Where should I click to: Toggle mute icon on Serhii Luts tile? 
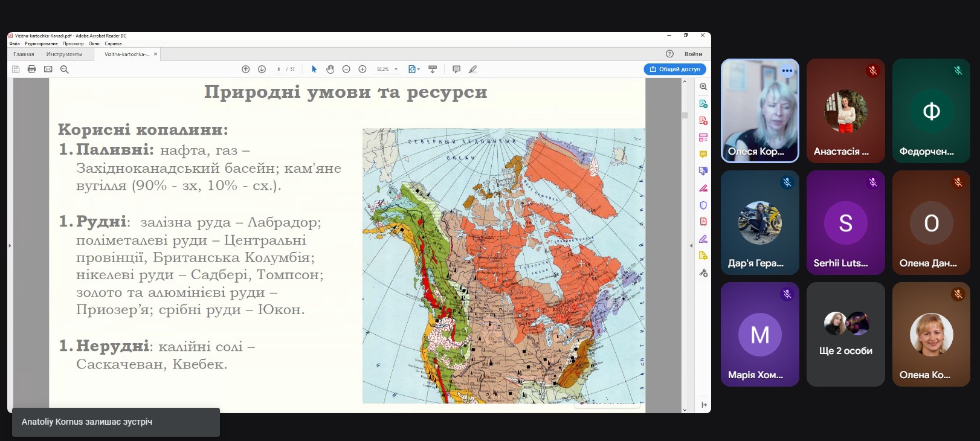(x=872, y=182)
